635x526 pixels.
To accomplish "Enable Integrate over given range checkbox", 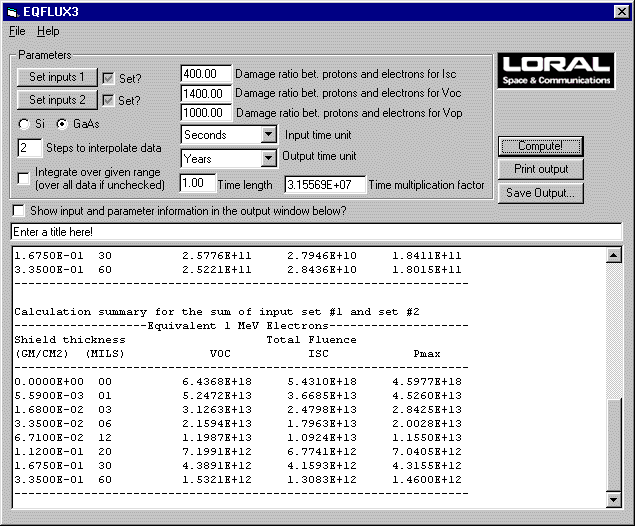I will click(x=25, y=177).
